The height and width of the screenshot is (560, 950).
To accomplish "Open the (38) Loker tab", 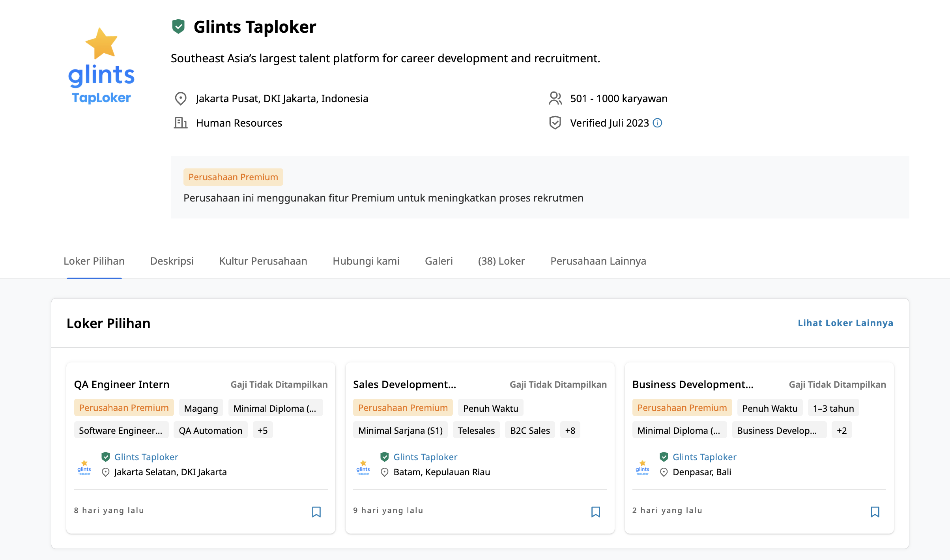I will click(x=501, y=261).
